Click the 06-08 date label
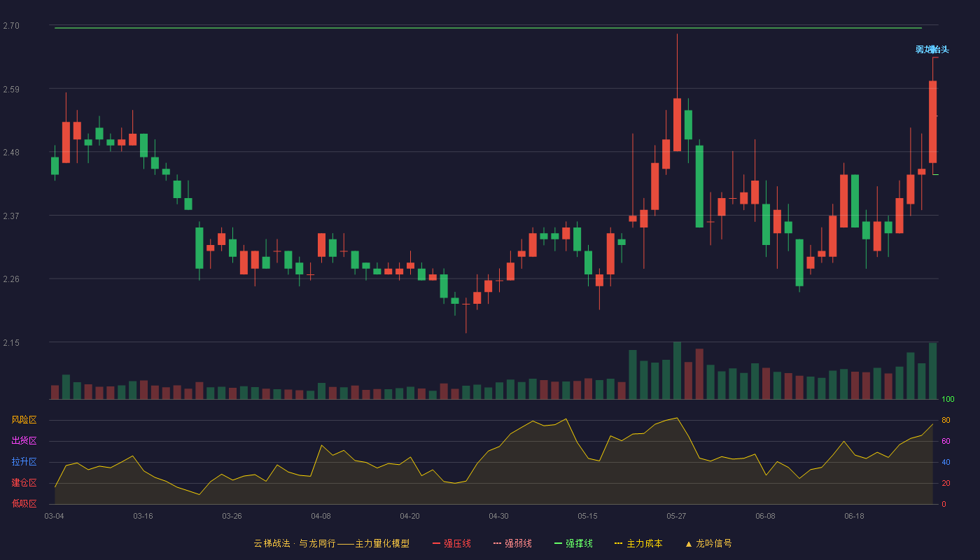 765,516
